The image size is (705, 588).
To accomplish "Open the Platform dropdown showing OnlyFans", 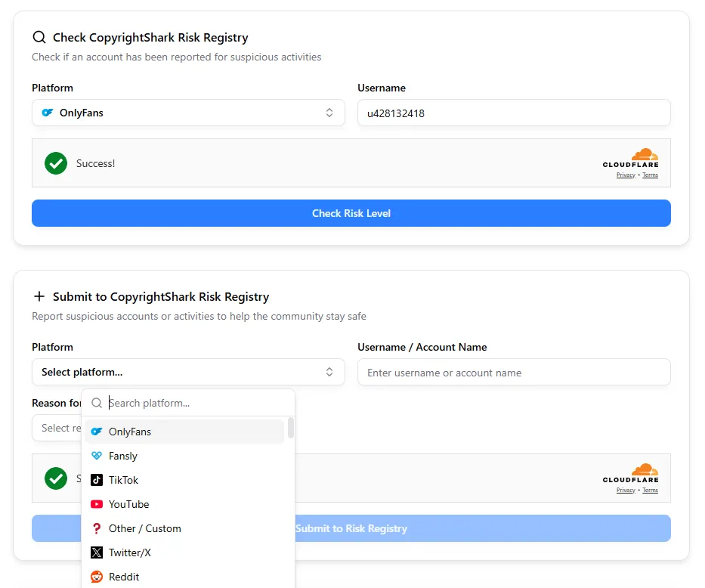I will 188,112.
